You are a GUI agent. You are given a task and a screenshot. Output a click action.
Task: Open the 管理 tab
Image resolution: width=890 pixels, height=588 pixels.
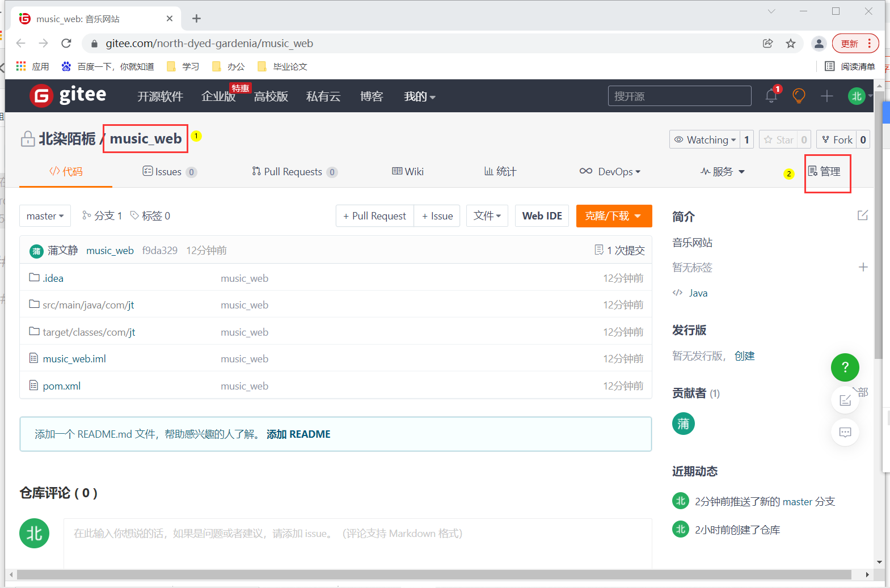[x=824, y=172]
